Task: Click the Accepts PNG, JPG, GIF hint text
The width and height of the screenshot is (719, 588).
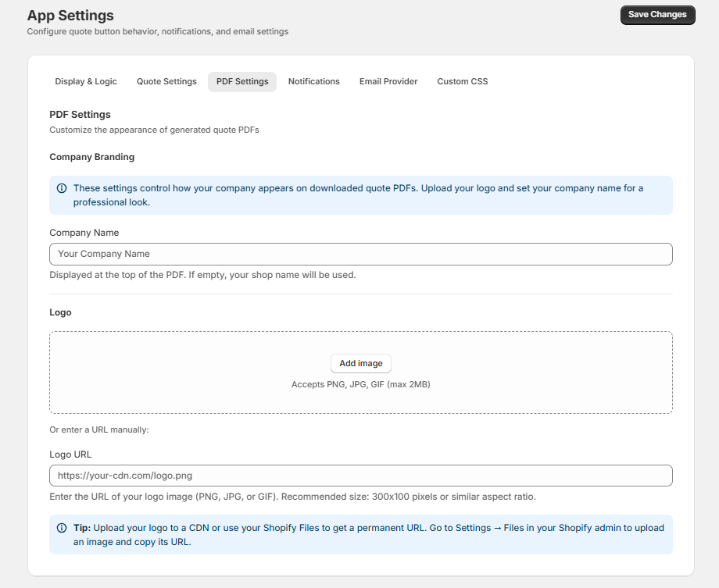Action: coord(360,383)
